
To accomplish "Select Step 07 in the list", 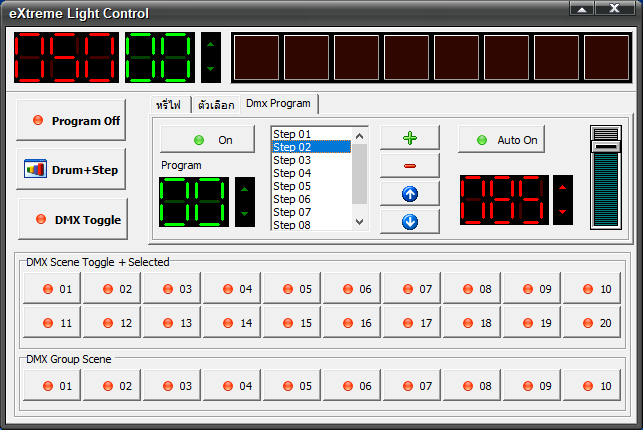I will [311, 212].
